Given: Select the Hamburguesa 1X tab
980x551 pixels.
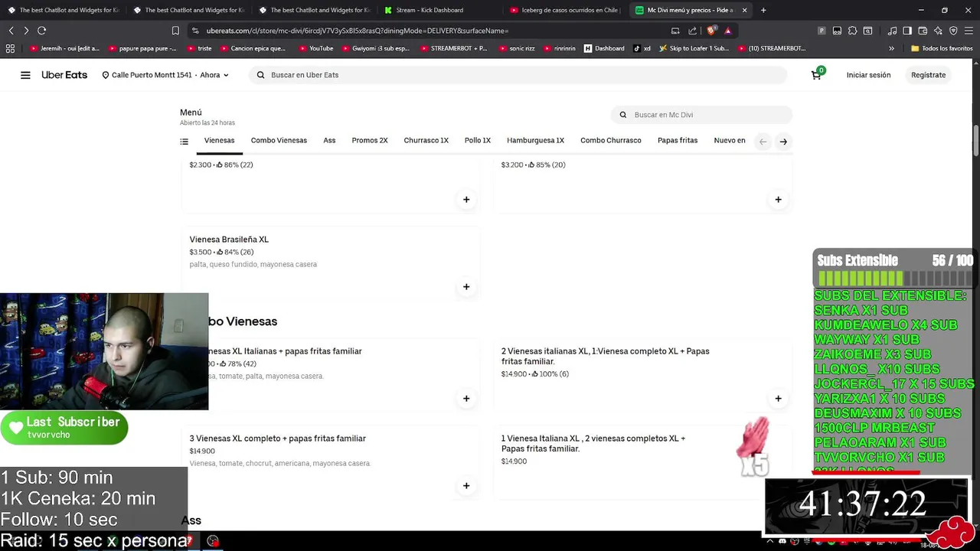Looking at the screenshot, I should (535, 141).
